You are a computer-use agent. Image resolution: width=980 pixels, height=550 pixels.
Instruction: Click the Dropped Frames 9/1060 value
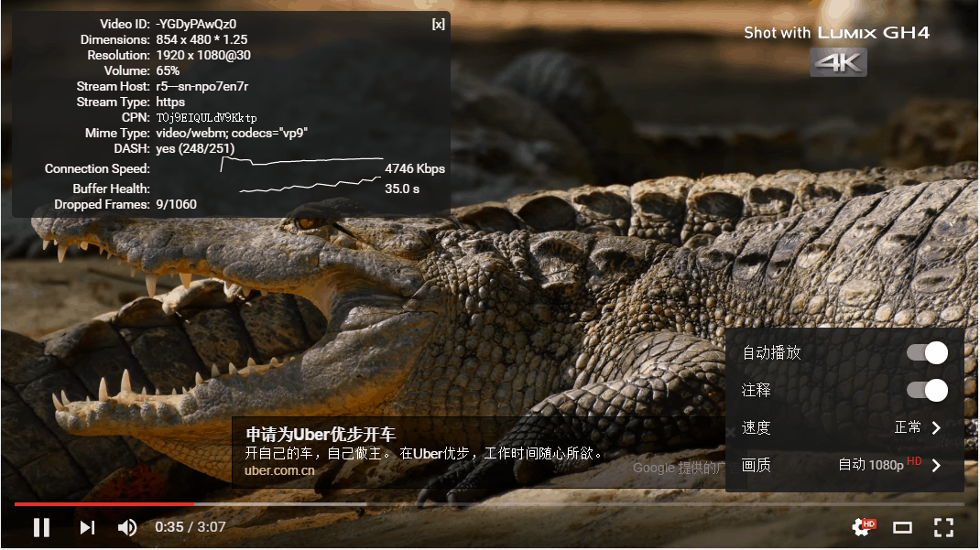[176, 204]
